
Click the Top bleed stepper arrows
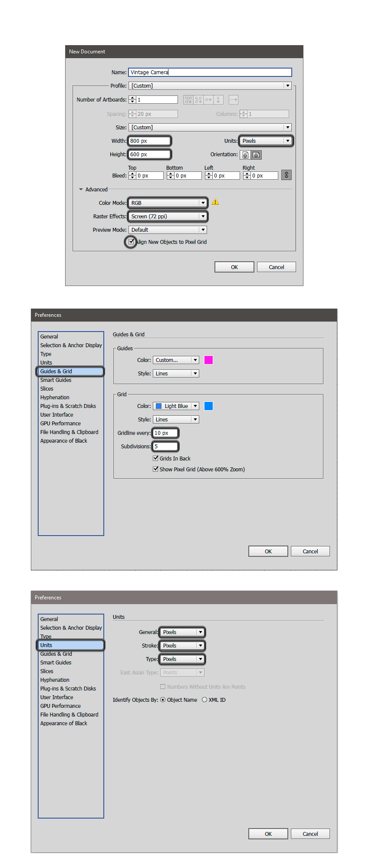tap(132, 175)
